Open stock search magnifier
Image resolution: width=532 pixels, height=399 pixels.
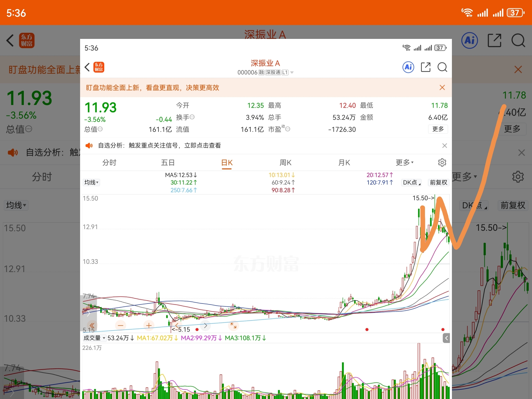click(x=442, y=67)
